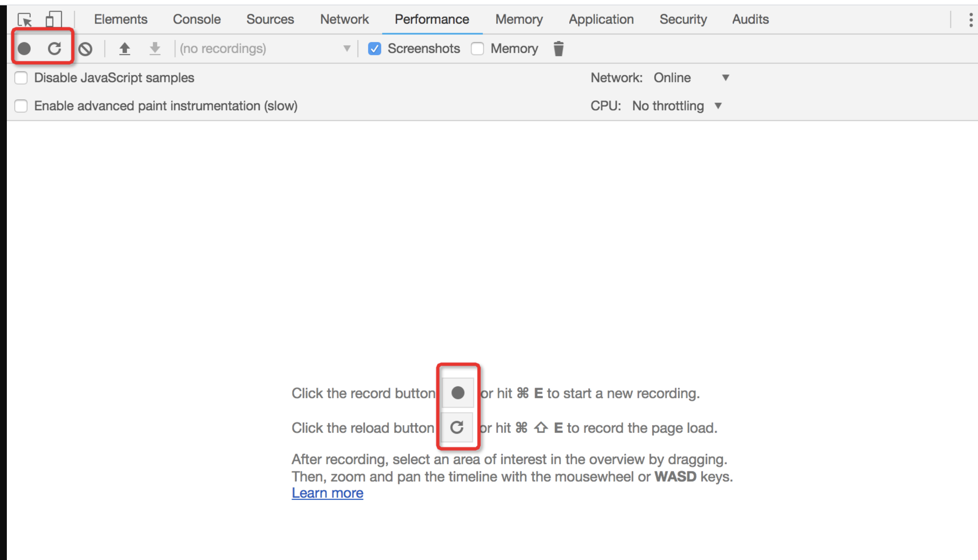Viewport: 978px width, 560px height.
Task: Click the collect garbage trash icon
Action: (559, 49)
